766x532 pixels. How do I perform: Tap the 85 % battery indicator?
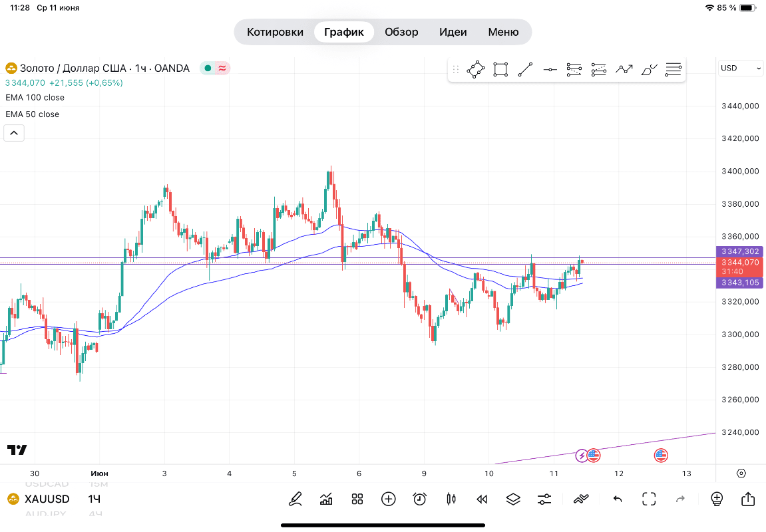pyautogui.click(x=737, y=8)
